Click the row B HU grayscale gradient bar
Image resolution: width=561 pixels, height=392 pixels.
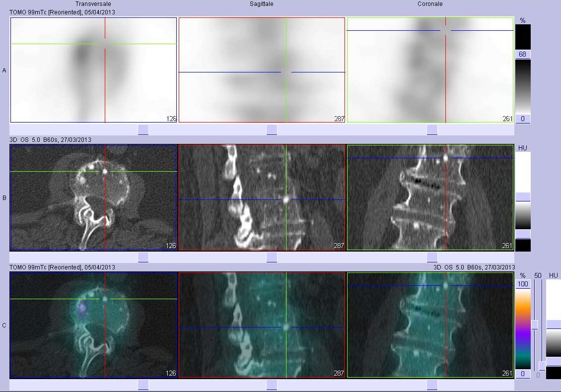523,216
